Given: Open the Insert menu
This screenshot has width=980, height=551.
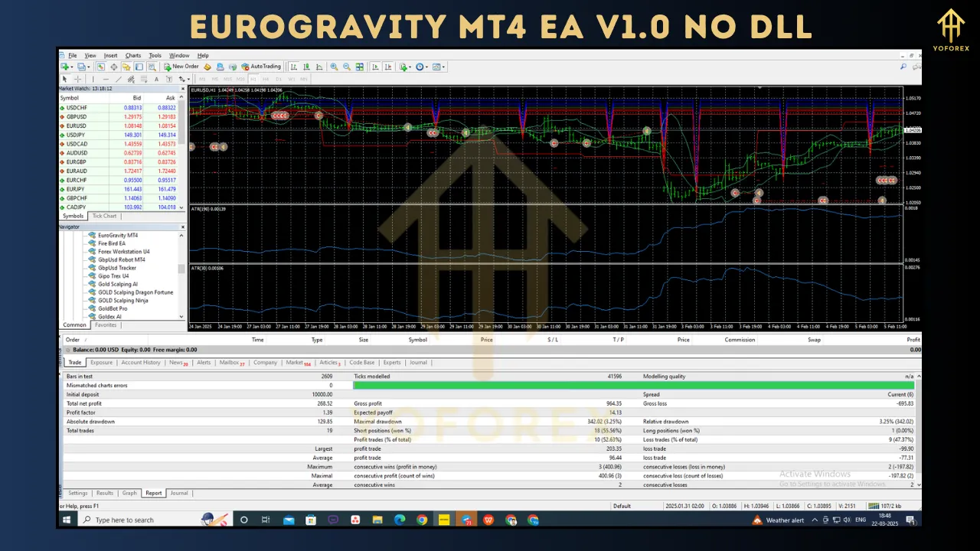Looking at the screenshot, I should [111, 56].
